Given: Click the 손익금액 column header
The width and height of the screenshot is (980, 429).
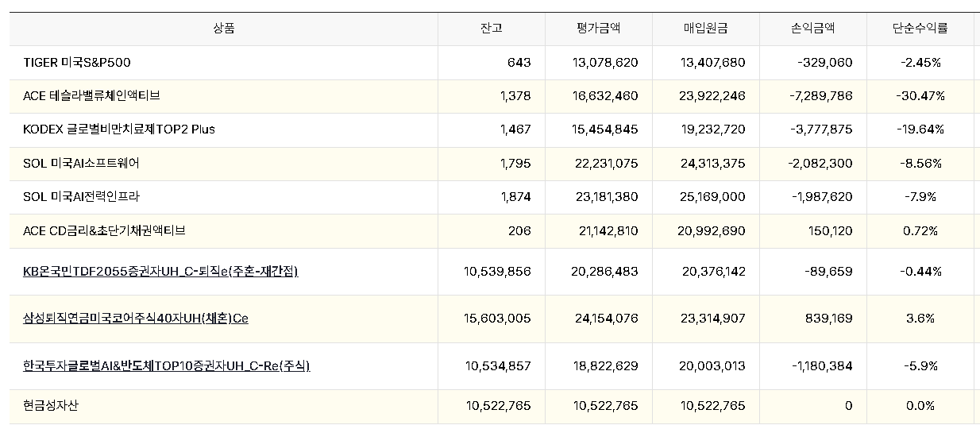Looking at the screenshot, I should [813, 29].
